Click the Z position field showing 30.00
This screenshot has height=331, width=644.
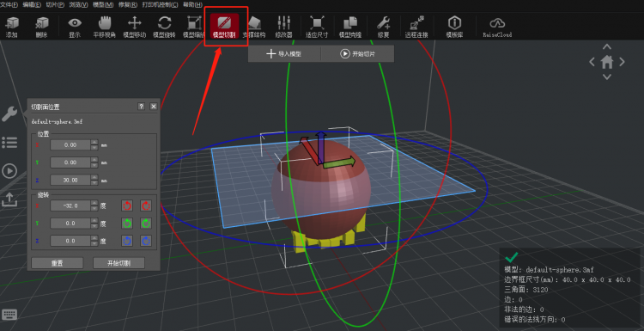[x=70, y=180]
